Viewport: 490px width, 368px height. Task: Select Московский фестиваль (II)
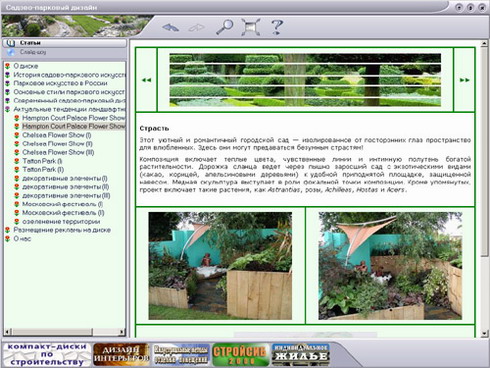(63, 213)
